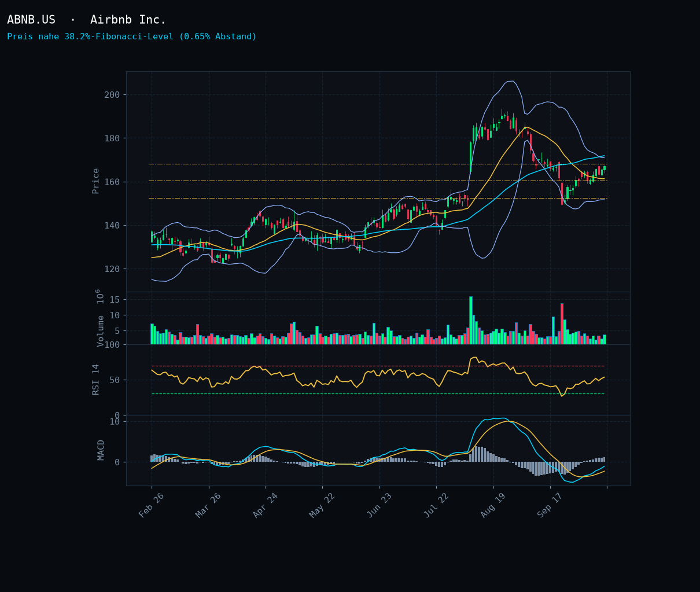Click the 100 tick on the RSI axis
Screen dimensions: 700x592
click(x=112, y=345)
